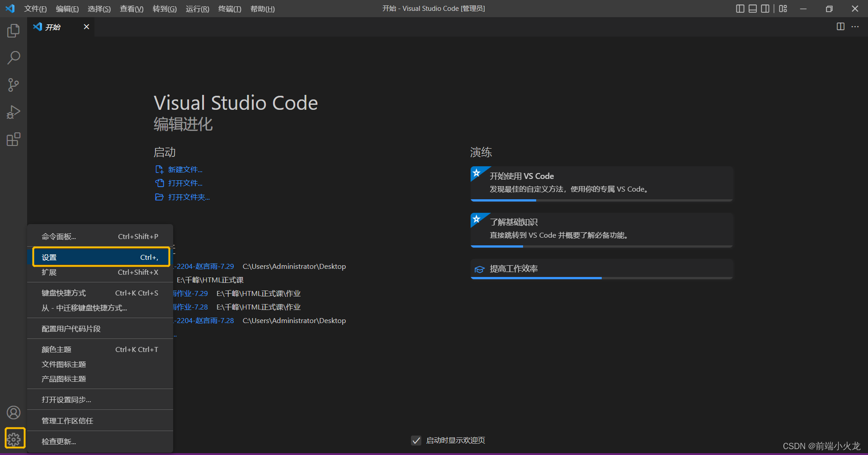The width and height of the screenshot is (868, 455).
Task: Open the editor more actions ellipsis
Action: click(855, 27)
